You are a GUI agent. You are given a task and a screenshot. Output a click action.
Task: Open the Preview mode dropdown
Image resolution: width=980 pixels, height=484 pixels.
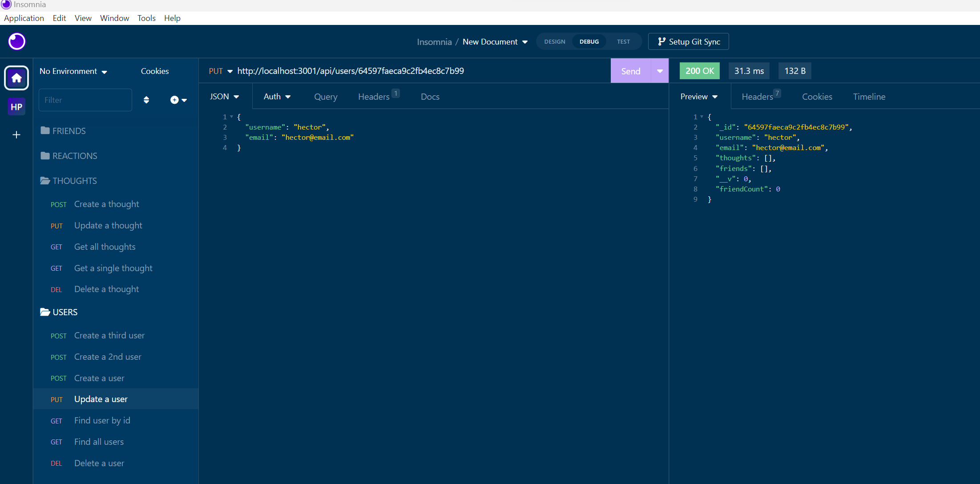[698, 96]
